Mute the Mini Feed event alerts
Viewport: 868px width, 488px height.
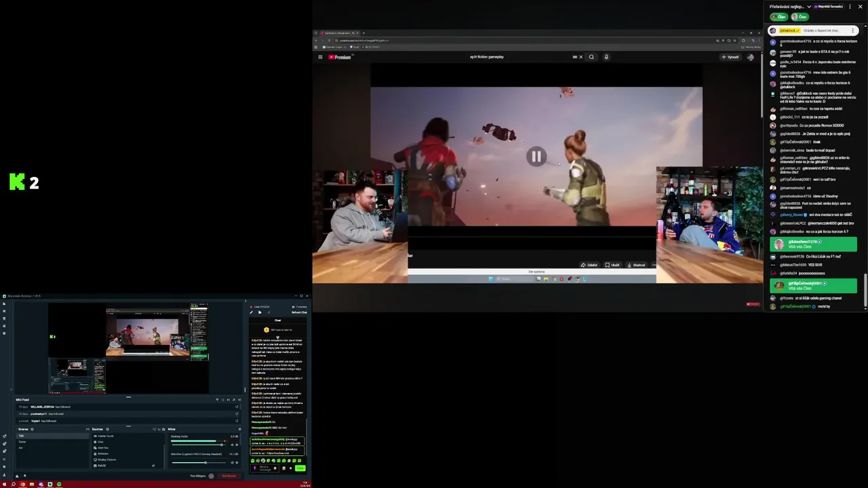239,400
